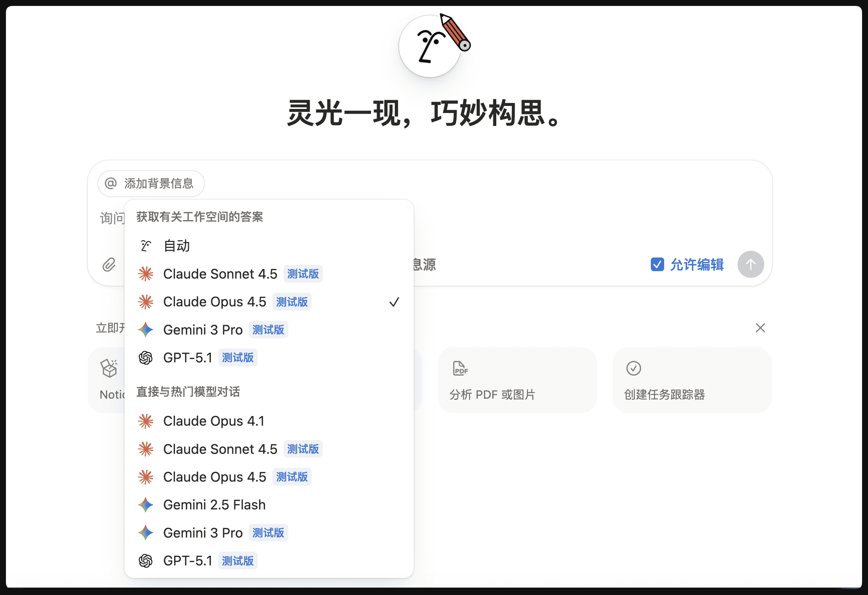Click the 灵光一现，巧妙构思。 headline

pos(423,113)
